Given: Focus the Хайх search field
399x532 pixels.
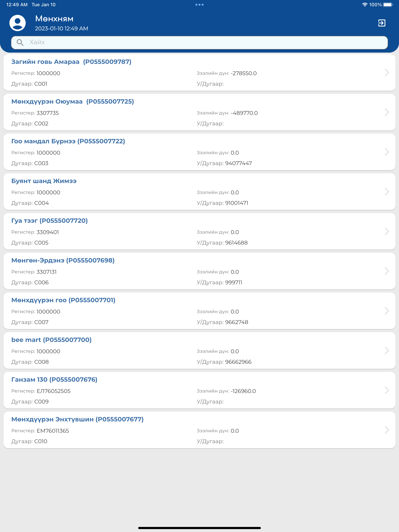Looking at the screenshot, I should point(199,43).
